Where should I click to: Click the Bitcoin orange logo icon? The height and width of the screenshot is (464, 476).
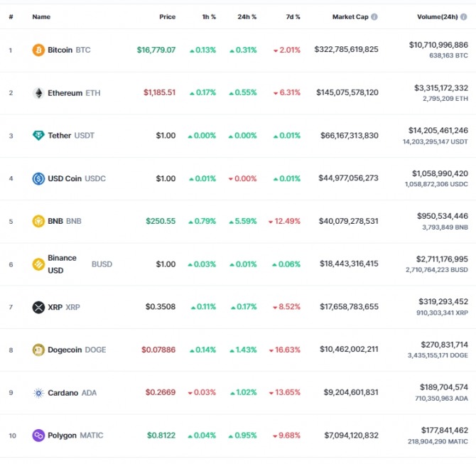point(38,50)
